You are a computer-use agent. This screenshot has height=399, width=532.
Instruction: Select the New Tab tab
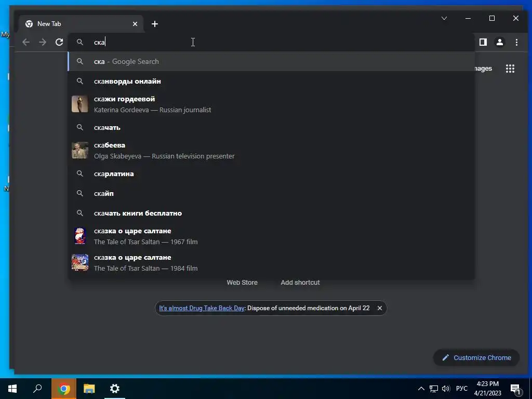coord(80,24)
